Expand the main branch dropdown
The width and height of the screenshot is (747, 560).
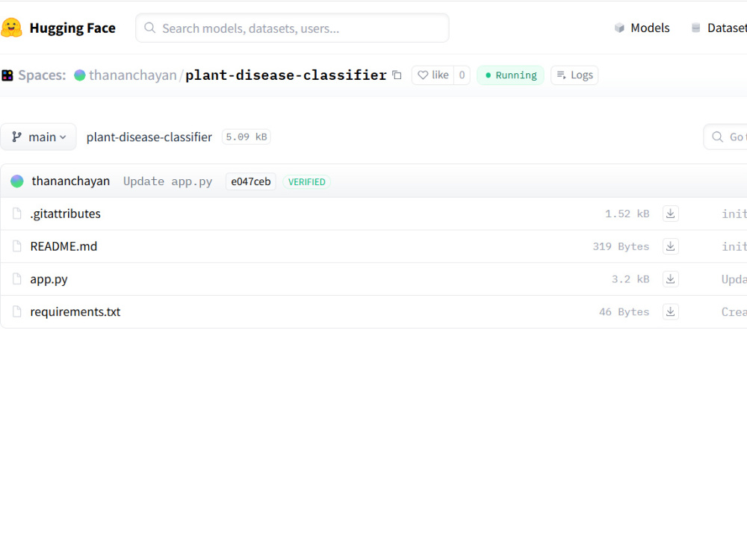pos(38,137)
